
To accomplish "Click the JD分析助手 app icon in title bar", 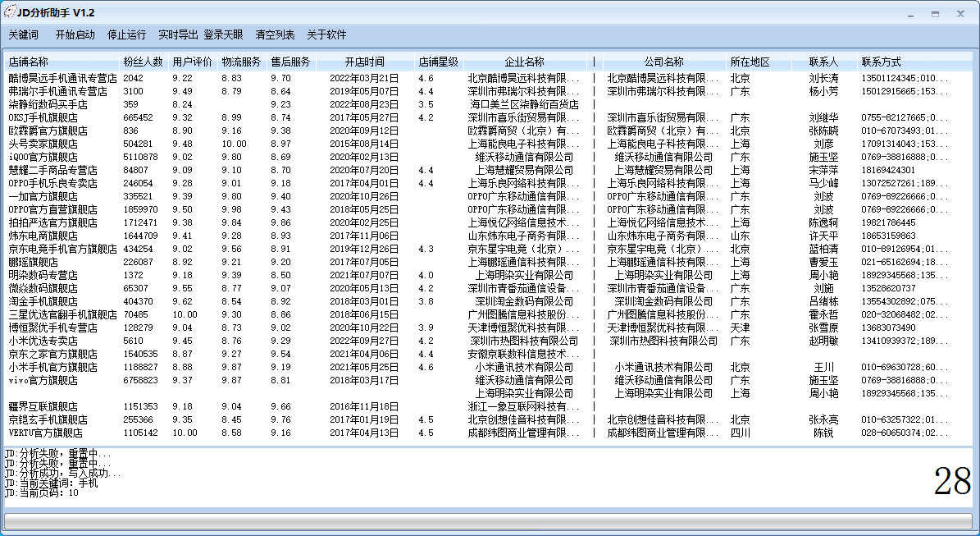I will pos(10,12).
